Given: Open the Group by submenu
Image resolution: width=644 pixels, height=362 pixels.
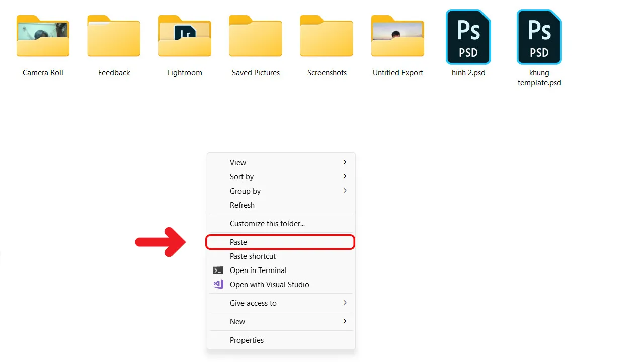Looking at the screenshot, I should [x=345, y=191].
